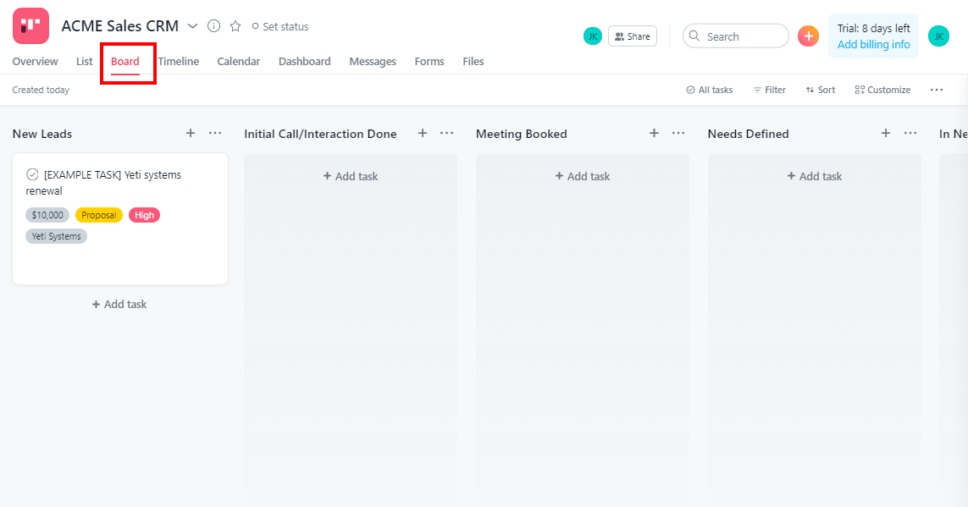Open Initial Call/Interaction Done column options
This screenshot has width=968, height=507.
(447, 133)
